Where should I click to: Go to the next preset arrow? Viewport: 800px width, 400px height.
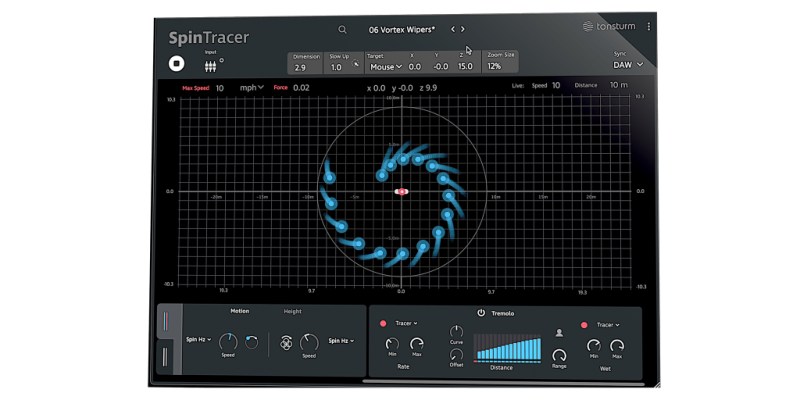(463, 30)
